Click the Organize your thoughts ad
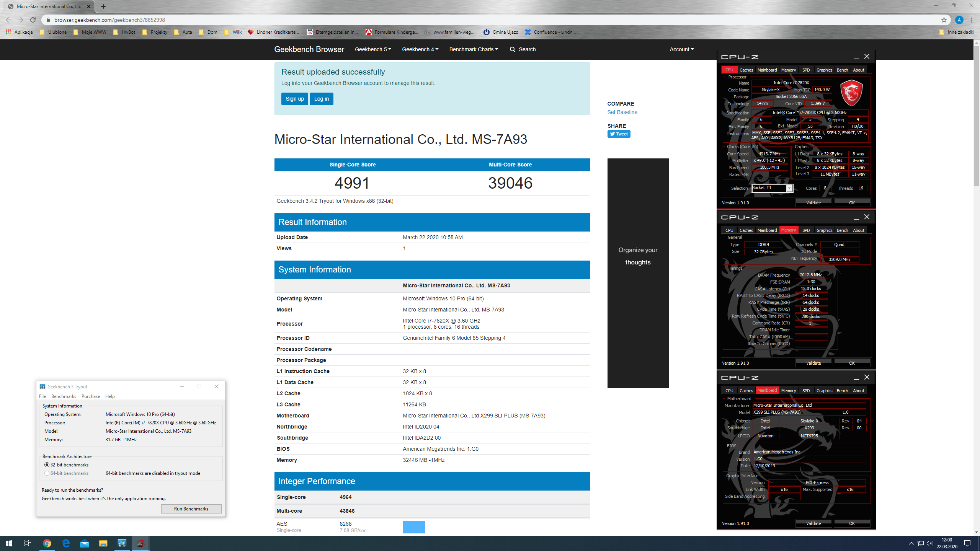Viewport: 980px width, 551px height. (x=638, y=273)
